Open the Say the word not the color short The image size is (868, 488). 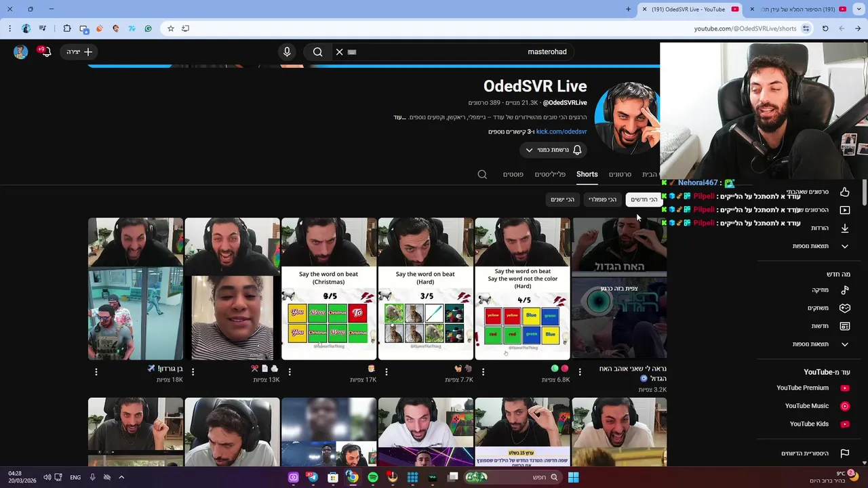[522, 289]
